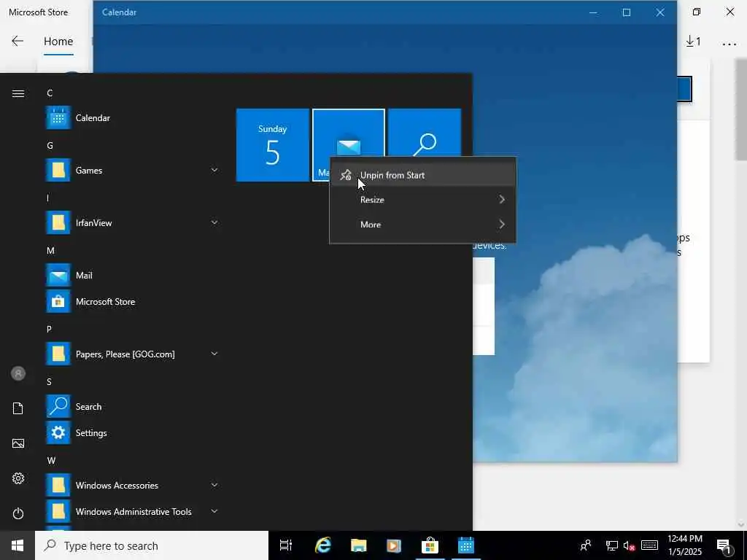Click the letter C group header
Image resolution: width=747 pixels, height=560 pixels.
50,93
